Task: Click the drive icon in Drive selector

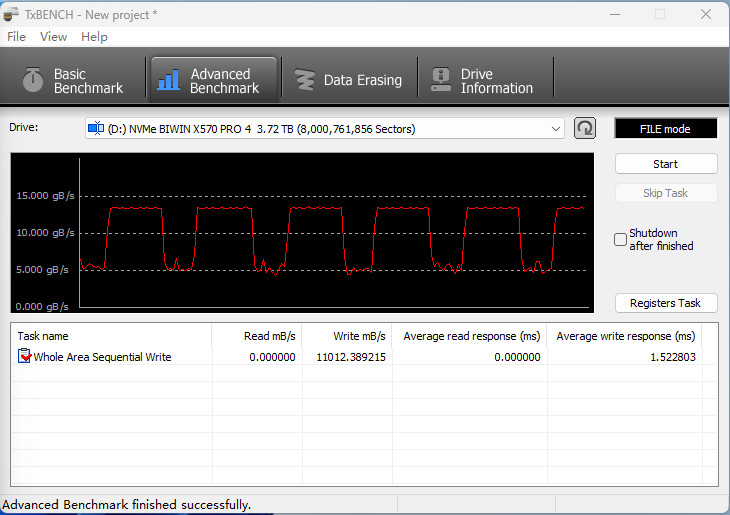Action: pos(96,128)
